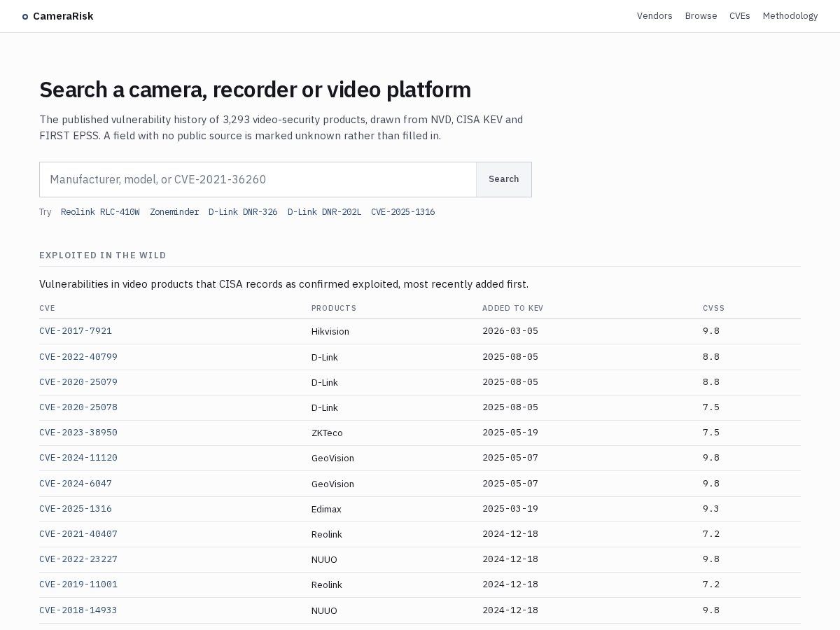Click the CVE column header
Image resolution: width=840 pixels, height=630 pixels.
pos(47,308)
